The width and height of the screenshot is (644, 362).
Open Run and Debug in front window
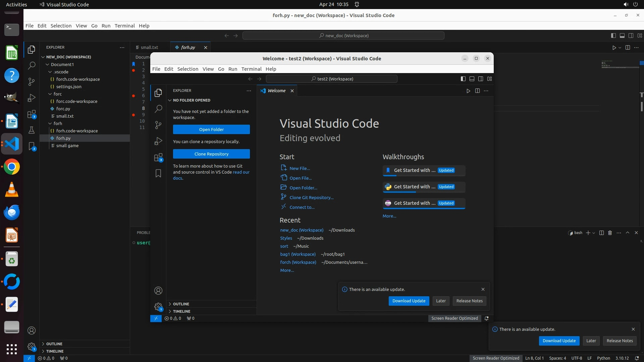[x=158, y=141]
